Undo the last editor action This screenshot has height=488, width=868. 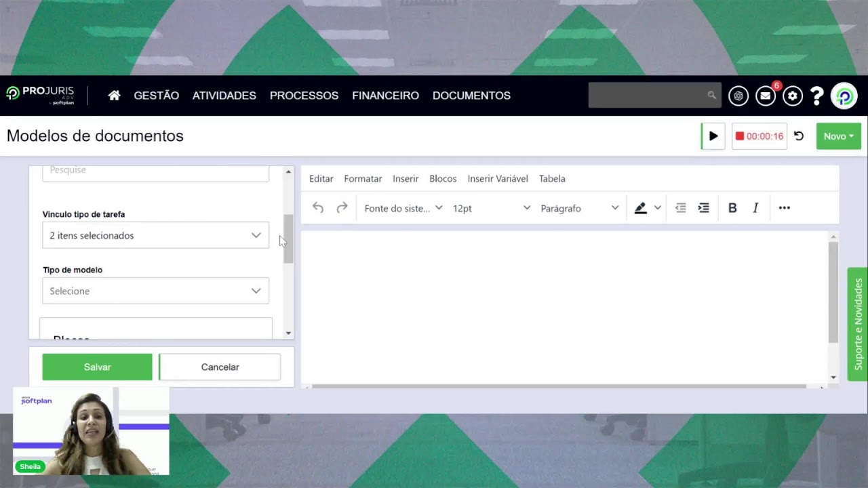[318, 208]
